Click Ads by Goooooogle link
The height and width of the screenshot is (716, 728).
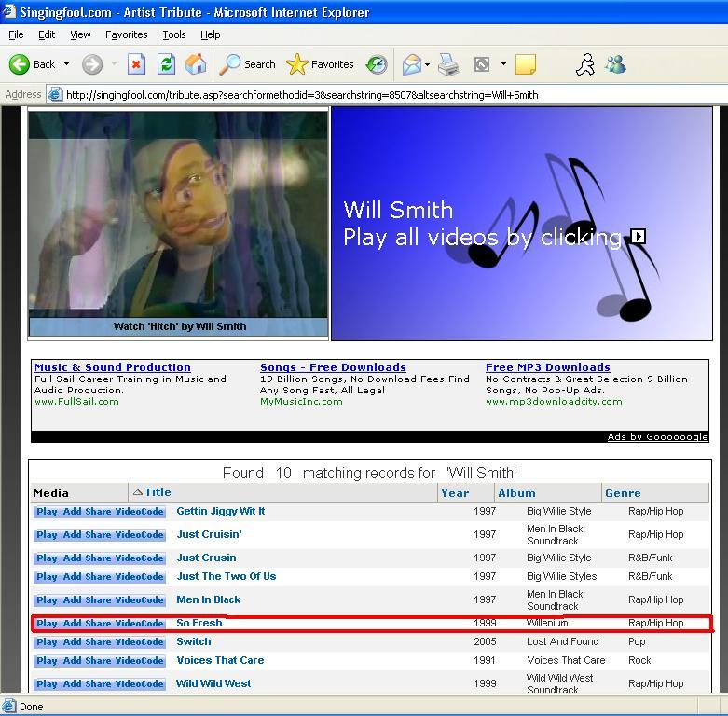tap(657, 436)
